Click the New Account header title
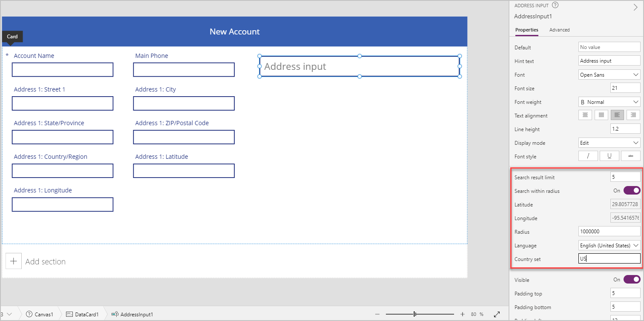The width and height of the screenshot is (644, 321). tap(235, 32)
